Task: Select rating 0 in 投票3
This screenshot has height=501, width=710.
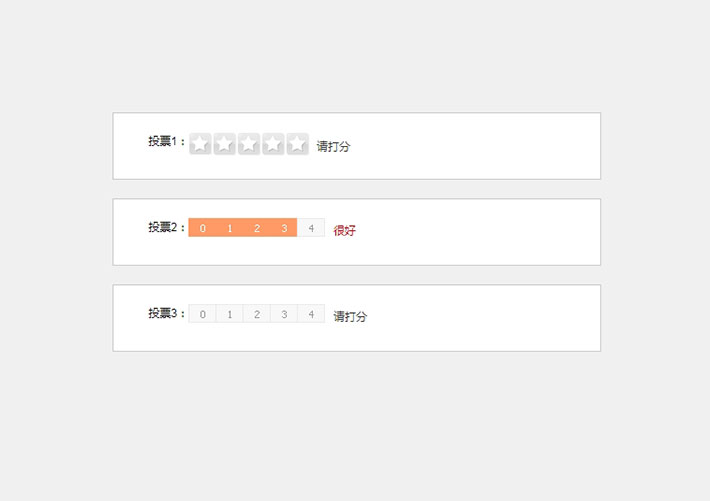Action: 202,314
